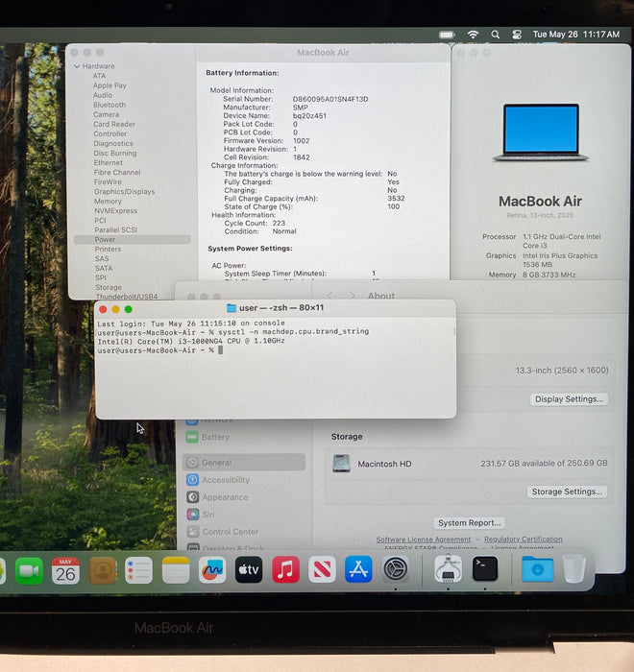This screenshot has width=634, height=672.
Task: Open Downloads folder in Dock
Action: pos(538,569)
